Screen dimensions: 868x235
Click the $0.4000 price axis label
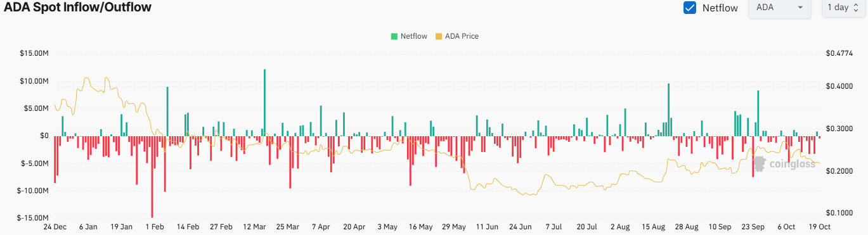[839, 86]
